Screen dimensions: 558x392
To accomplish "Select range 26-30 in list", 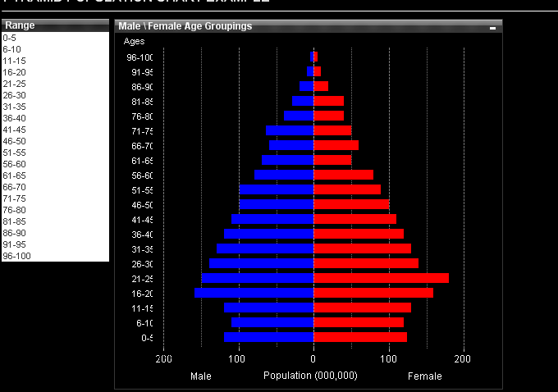I will click(55, 95).
